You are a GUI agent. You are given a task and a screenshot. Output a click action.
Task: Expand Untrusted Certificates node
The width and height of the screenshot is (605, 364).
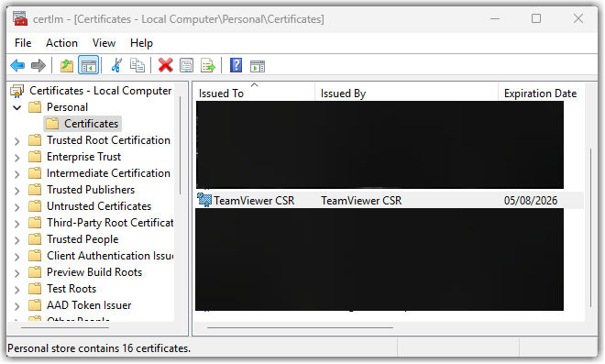17,207
